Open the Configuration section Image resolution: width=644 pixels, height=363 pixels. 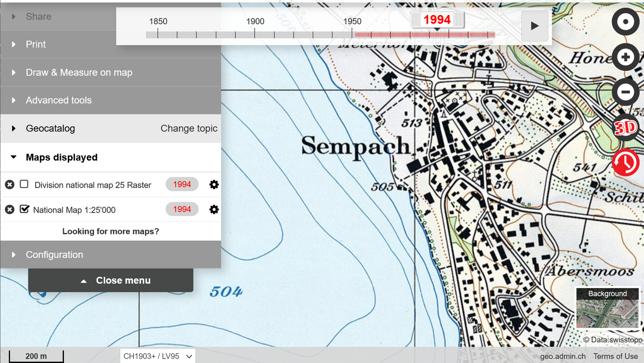pyautogui.click(x=55, y=255)
